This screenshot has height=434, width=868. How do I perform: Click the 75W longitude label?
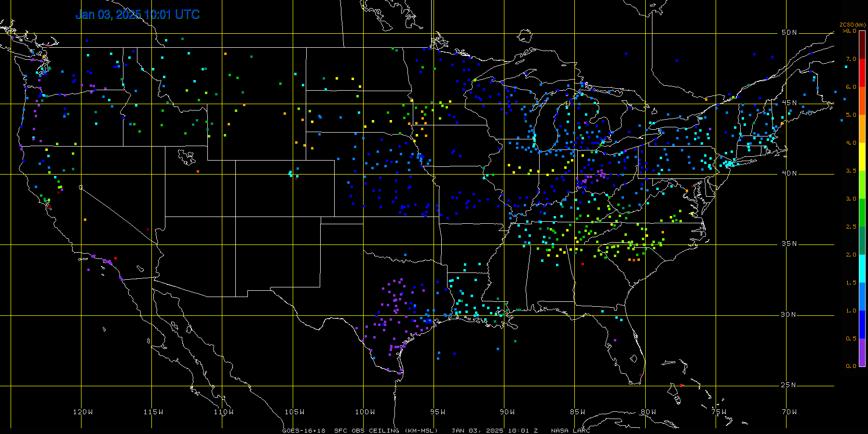point(719,412)
